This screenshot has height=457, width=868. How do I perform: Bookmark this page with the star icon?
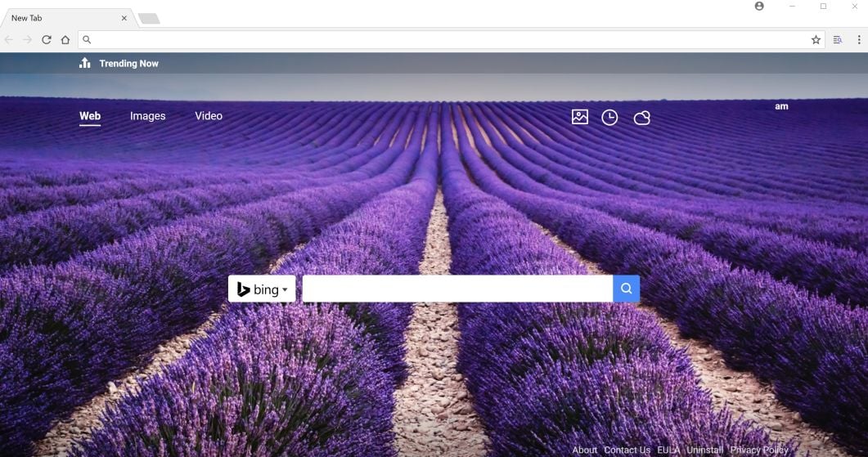816,39
